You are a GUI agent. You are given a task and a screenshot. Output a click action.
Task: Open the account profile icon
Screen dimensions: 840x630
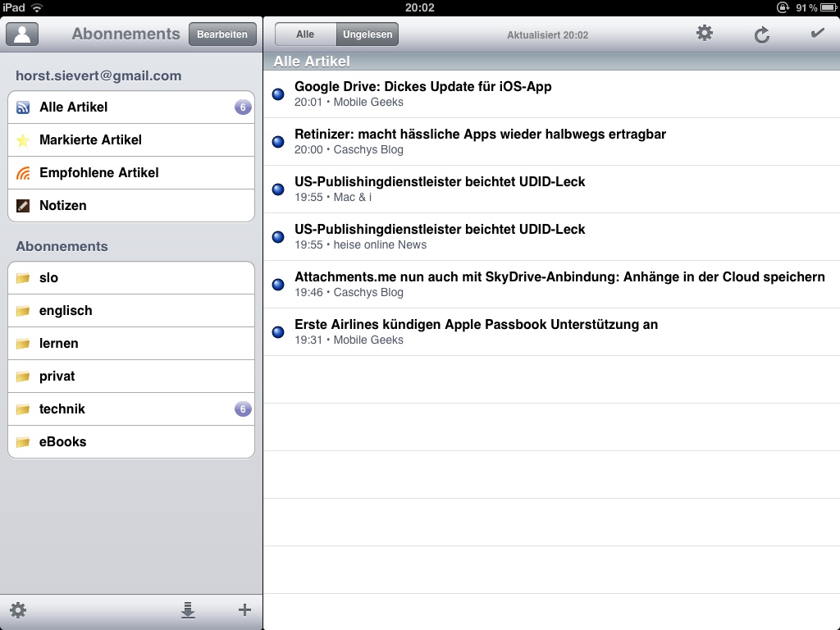[x=23, y=34]
